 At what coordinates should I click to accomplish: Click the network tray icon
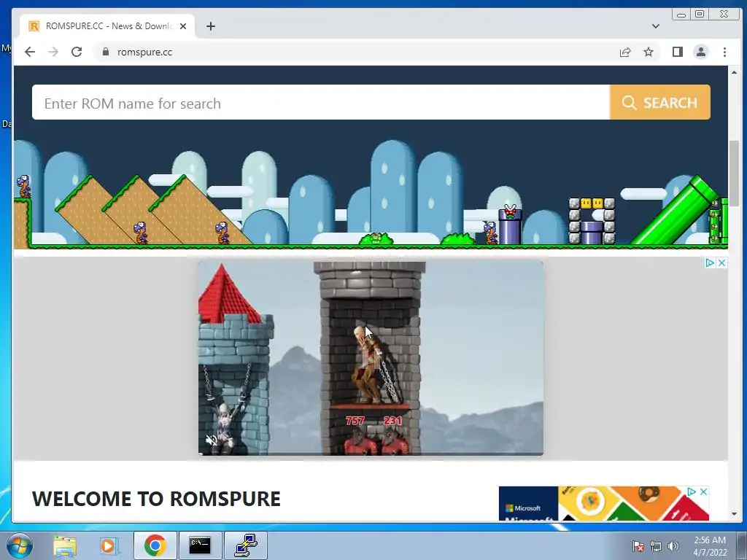click(656, 546)
